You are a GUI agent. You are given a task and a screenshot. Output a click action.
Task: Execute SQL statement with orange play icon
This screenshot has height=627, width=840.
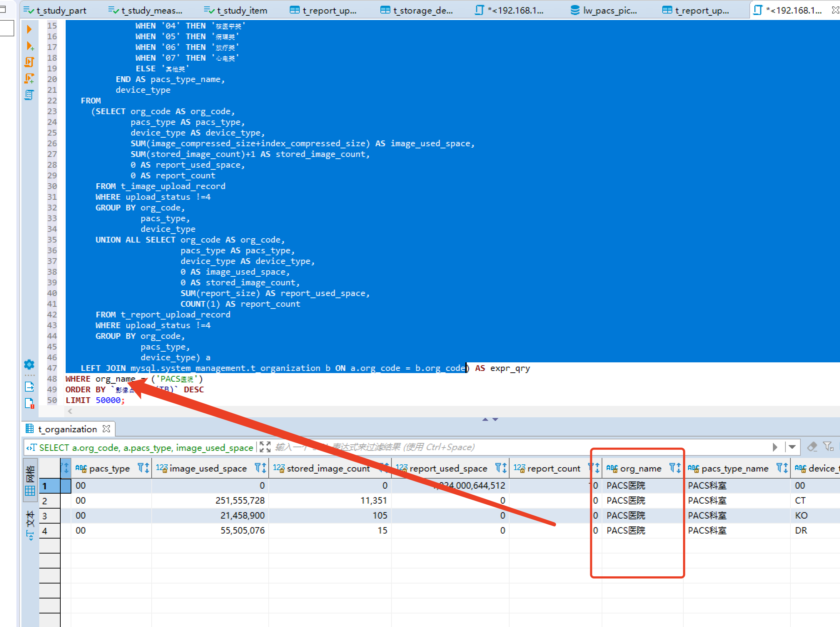[29, 29]
